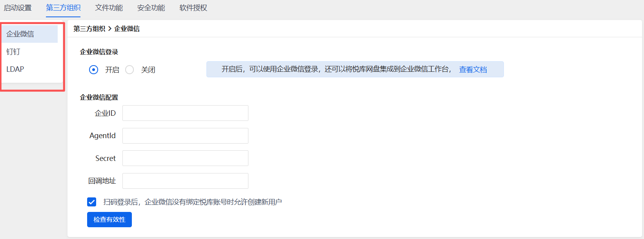Image resolution: width=644 pixels, height=239 pixels.
Task: Select the 关闭 radio button
Action: point(130,70)
